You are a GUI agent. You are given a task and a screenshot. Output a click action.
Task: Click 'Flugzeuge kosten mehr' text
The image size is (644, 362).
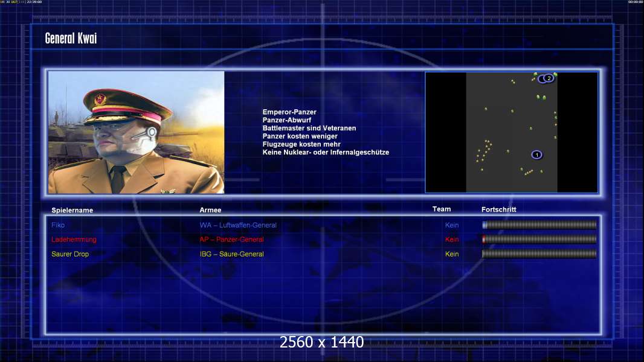[x=301, y=144]
